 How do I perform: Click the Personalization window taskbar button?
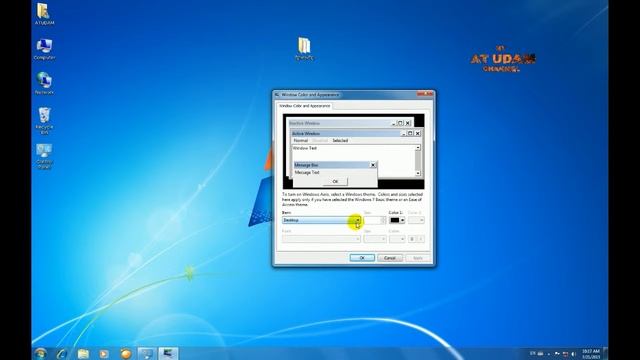[x=168, y=353]
